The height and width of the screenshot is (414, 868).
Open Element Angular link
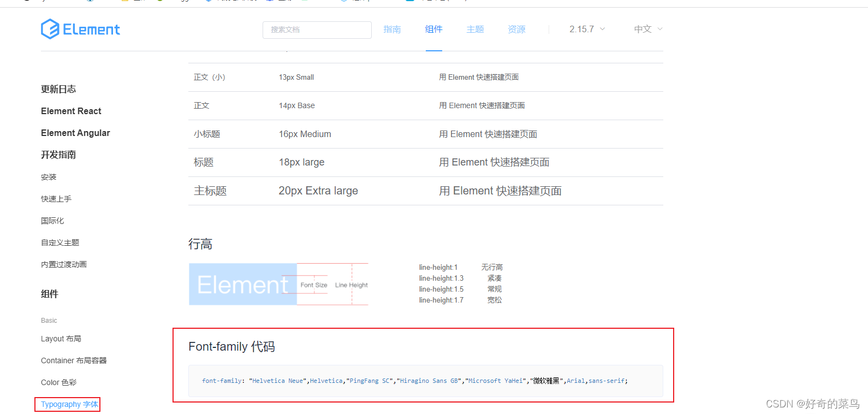pos(75,133)
